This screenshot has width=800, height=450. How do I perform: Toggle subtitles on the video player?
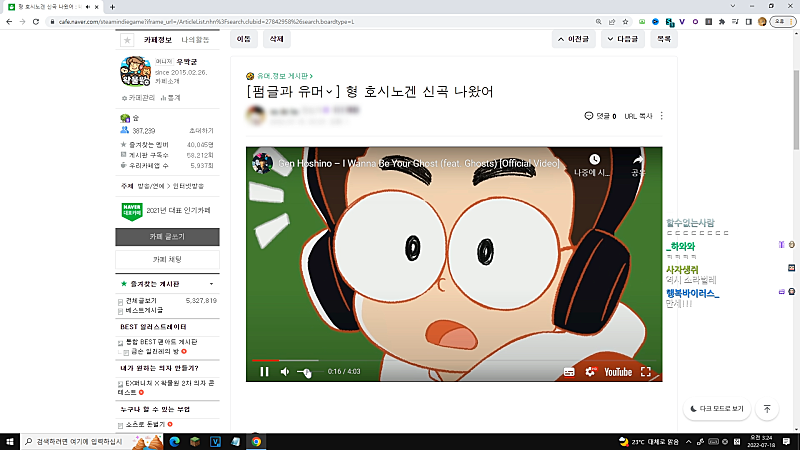click(x=568, y=372)
